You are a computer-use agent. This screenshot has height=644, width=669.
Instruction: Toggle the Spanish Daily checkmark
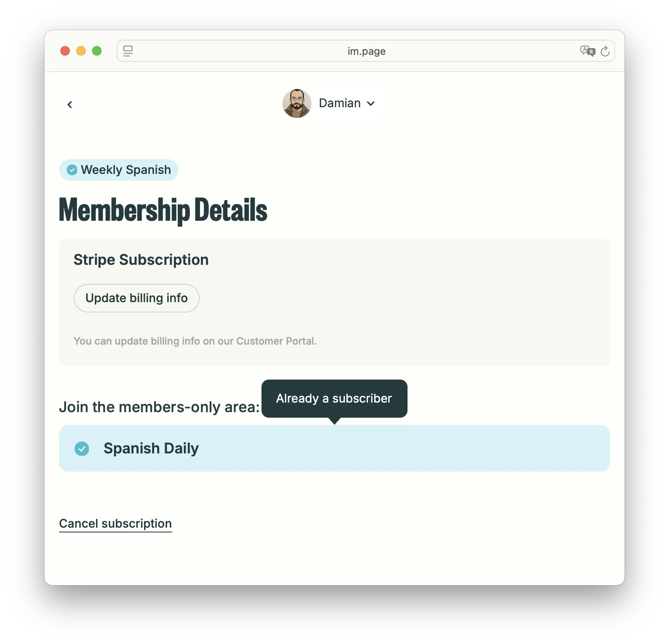(82, 449)
